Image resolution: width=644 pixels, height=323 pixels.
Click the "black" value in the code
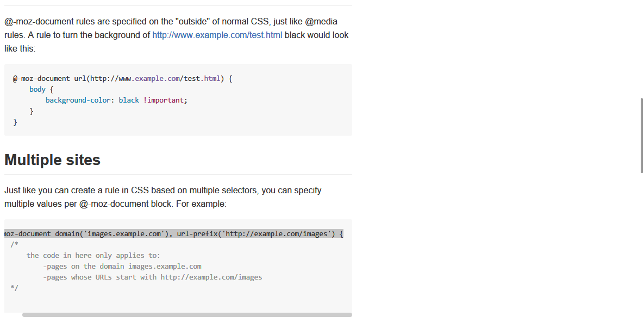(129, 100)
